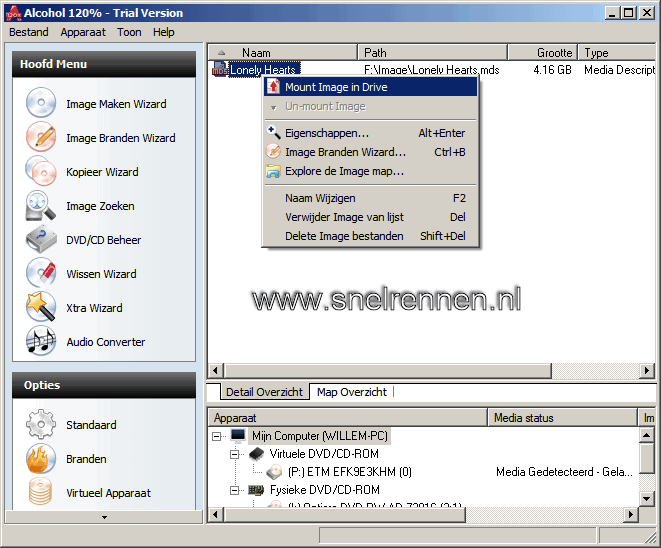Click device list horizontal scrollbar right arrow
Image resolution: width=661 pixels, height=548 pixels.
(x=631, y=514)
